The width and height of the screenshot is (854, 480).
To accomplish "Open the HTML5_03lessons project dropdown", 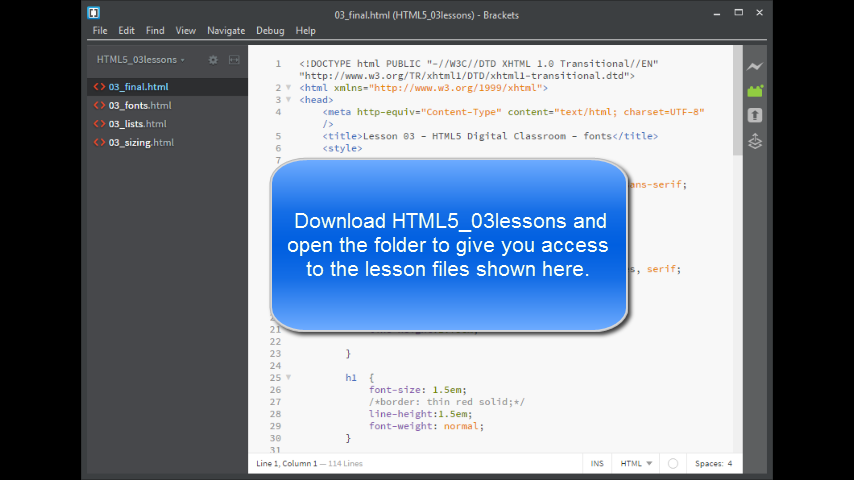I will [x=141, y=60].
